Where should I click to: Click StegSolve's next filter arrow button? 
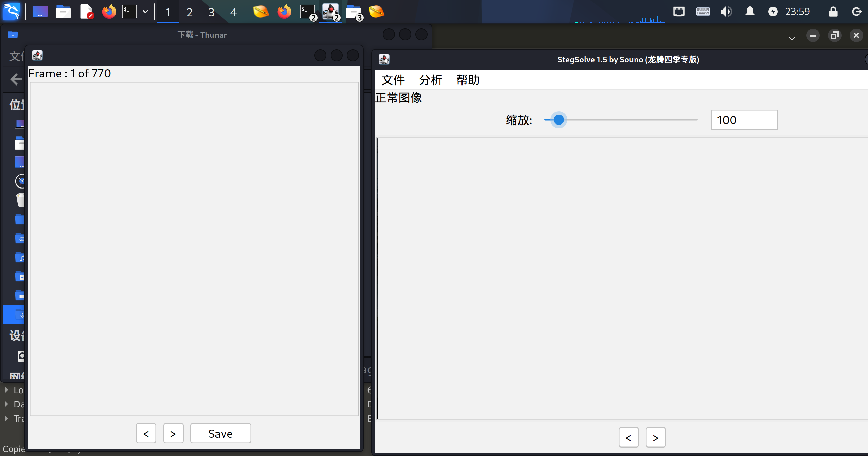[655, 437]
